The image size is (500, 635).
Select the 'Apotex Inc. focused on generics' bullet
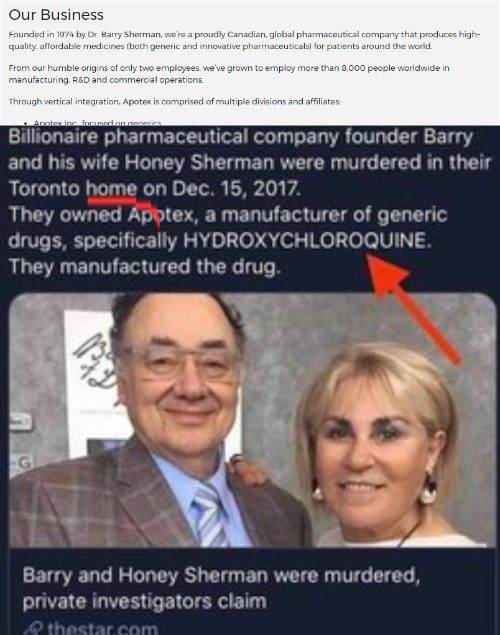click(x=97, y=123)
